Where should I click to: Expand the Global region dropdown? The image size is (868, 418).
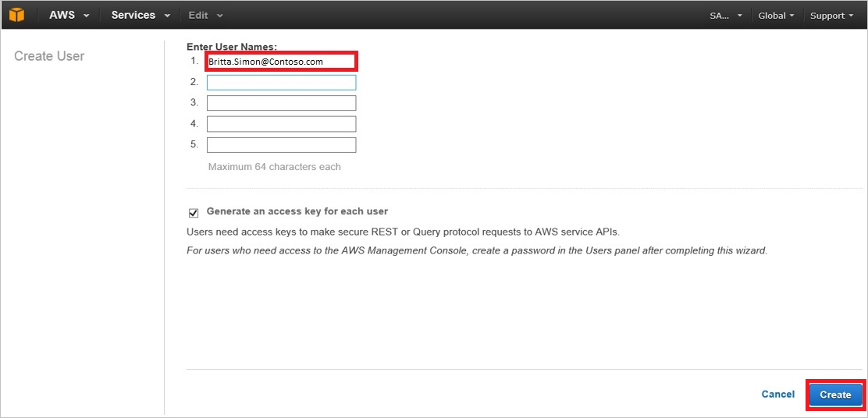click(776, 16)
